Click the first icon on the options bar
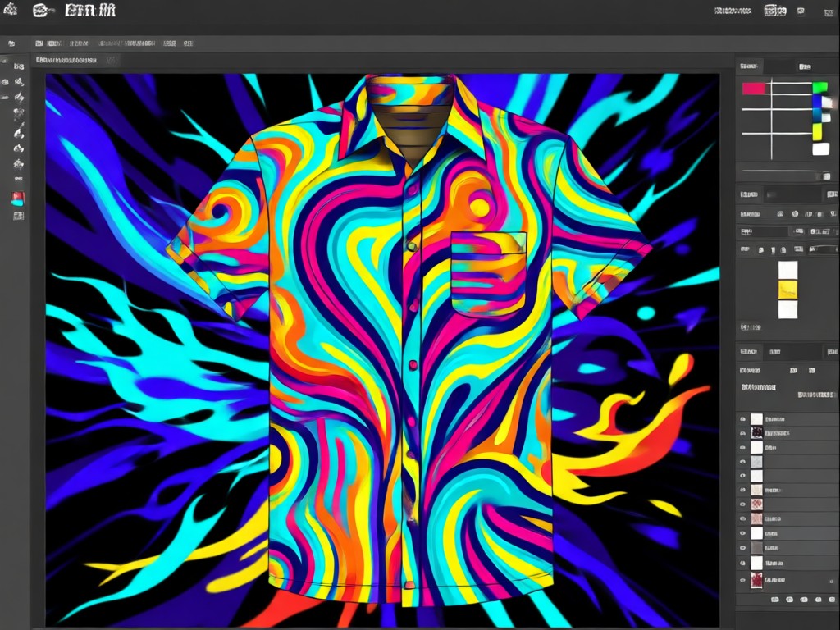This screenshot has width=840, height=630. pyautogui.click(x=11, y=43)
